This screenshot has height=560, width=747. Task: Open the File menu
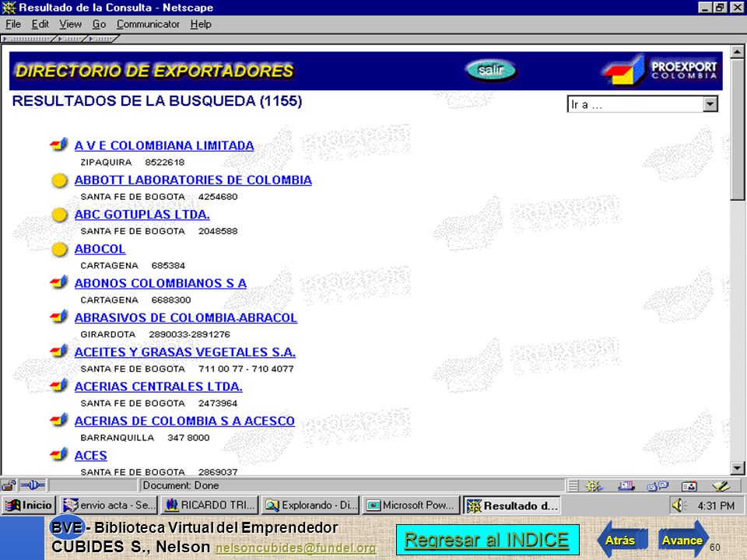pos(13,24)
